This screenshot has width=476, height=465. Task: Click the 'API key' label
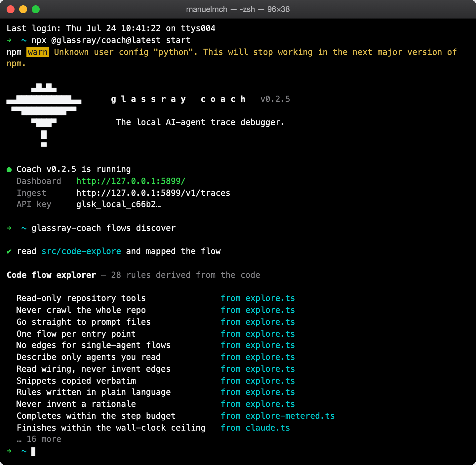click(x=34, y=204)
